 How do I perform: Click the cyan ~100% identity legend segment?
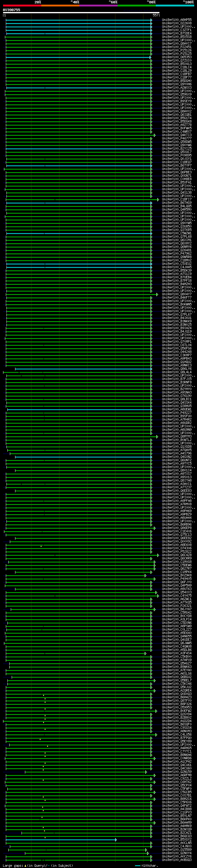(175, 6)
